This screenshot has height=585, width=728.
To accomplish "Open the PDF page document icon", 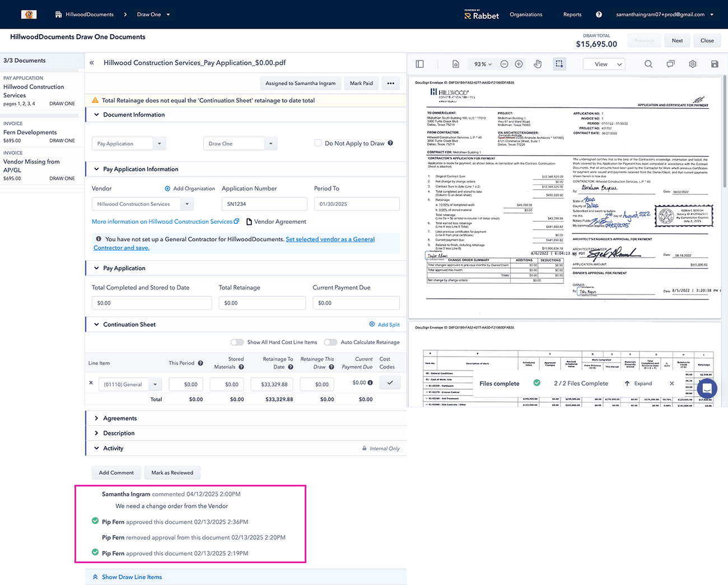I will pyautogui.click(x=456, y=64).
